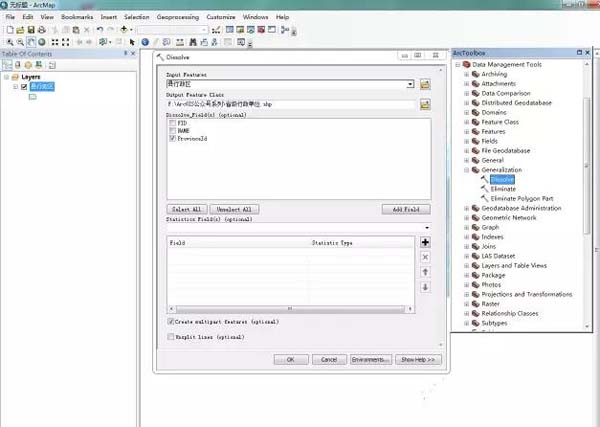Browse for Output Feature Class location
This screenshot has height=427, width=600.
425,104
